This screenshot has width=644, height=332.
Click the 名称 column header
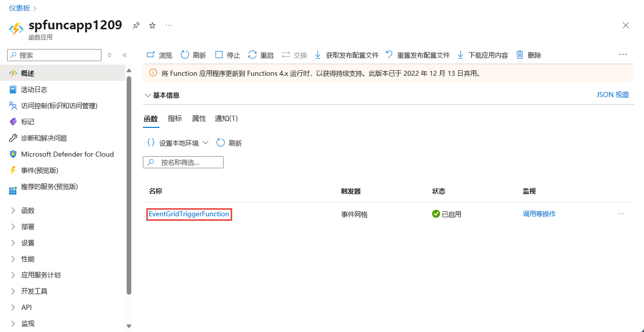155,191
